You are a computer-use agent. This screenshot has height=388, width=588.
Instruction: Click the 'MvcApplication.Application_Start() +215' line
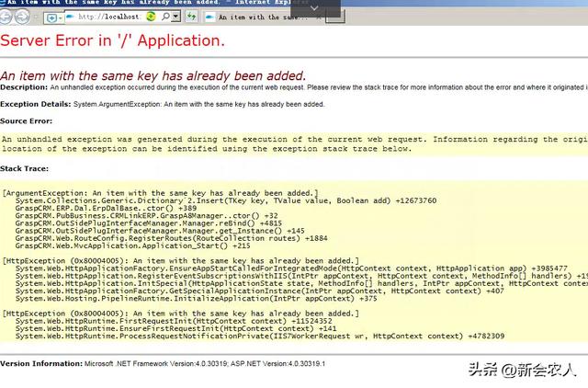[132, 245]
